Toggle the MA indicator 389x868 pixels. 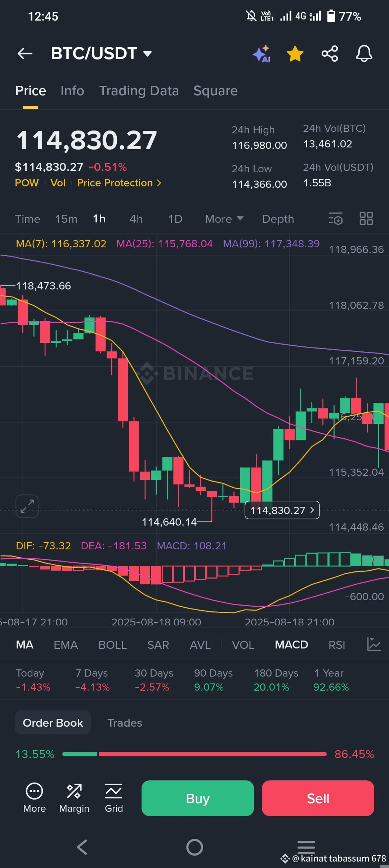(x=24, y=645)
